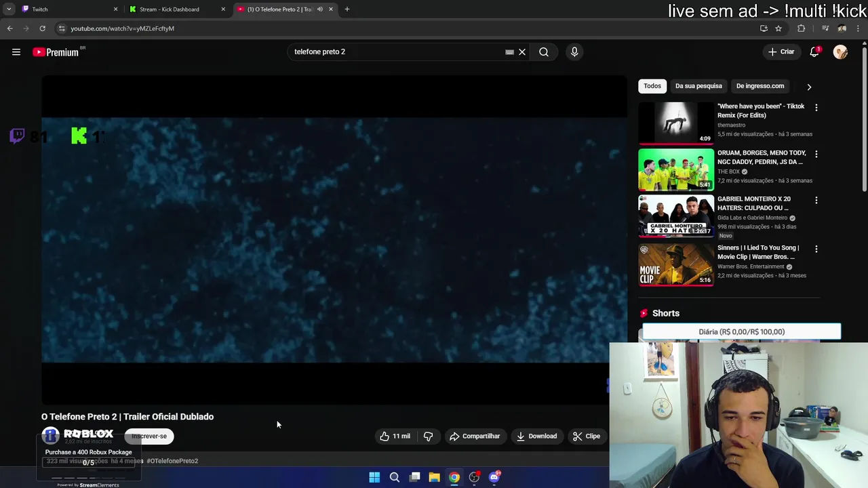Open themaestro channel name
868x488 pixels.
tap(731, 125)
